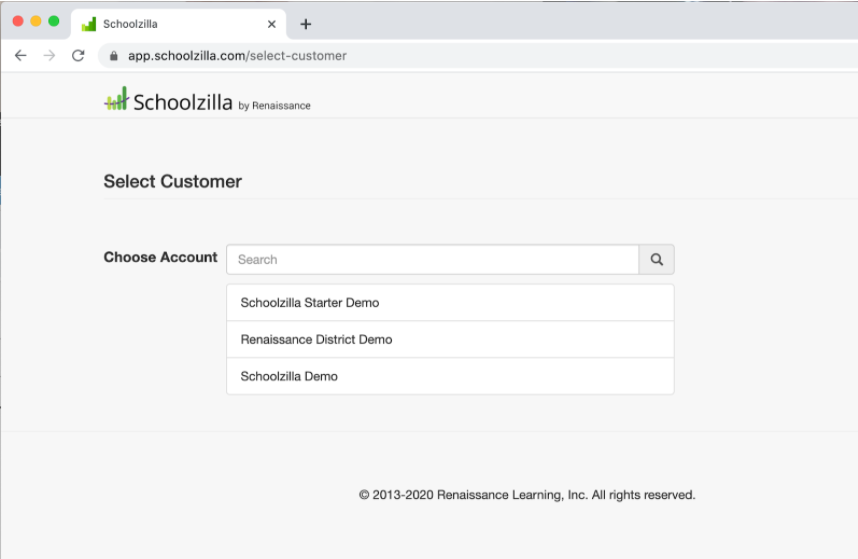Viewport: 858px width, 559px height.
Task: Close the Schoolzilla browser tab
Action: 271,24
